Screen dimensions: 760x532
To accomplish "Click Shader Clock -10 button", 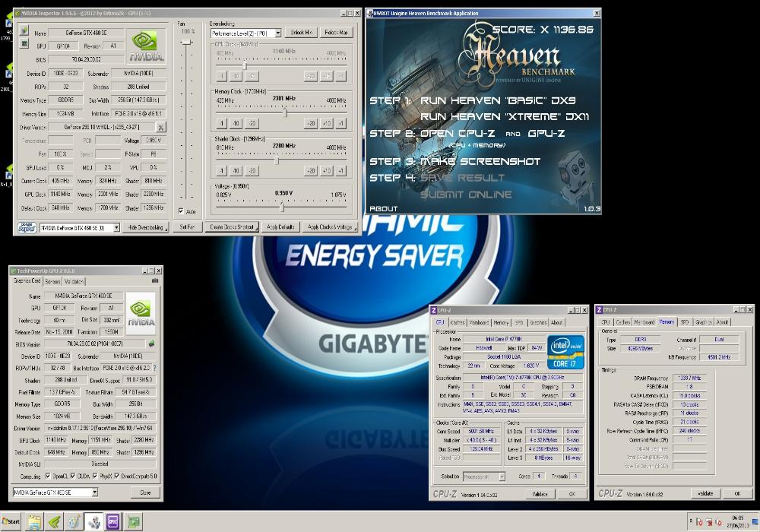I will click(x=236, y=170).
